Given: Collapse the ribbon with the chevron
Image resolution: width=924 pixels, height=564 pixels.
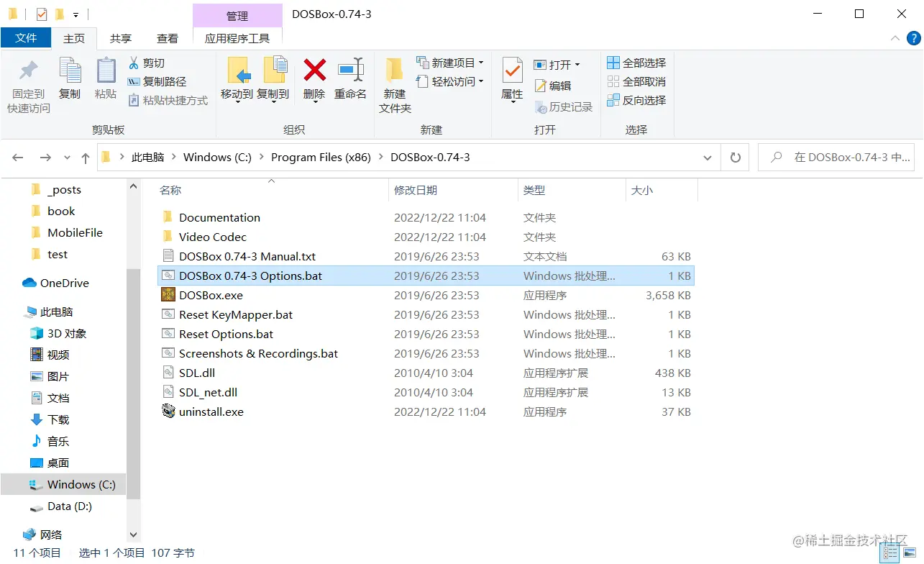Looking at the screenshot, I should (895, 39).
